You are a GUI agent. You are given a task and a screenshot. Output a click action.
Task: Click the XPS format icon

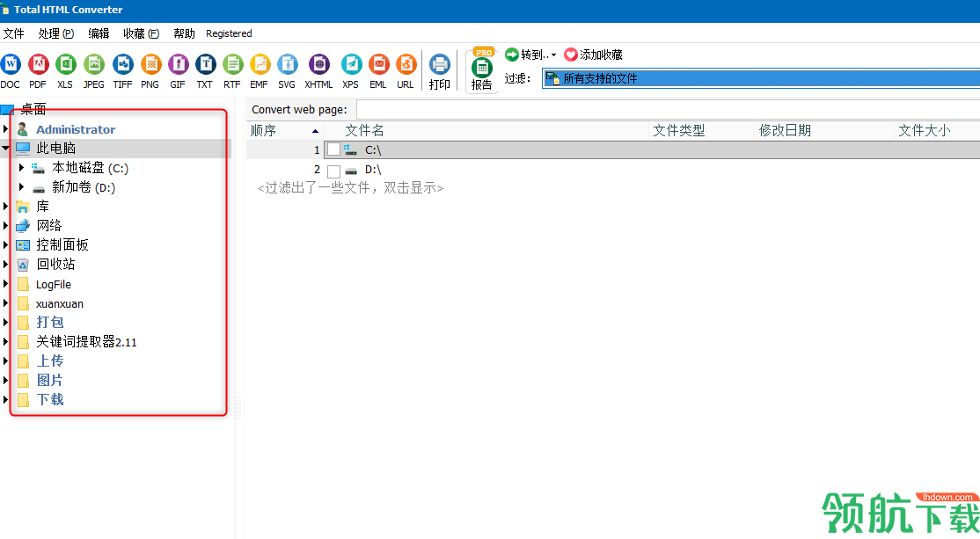(x=351, y=64)
